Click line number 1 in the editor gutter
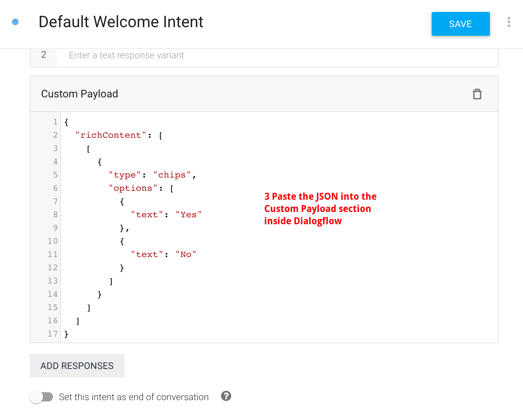The height and width of the screenshot is (420, 523). [x=55, y=122]
